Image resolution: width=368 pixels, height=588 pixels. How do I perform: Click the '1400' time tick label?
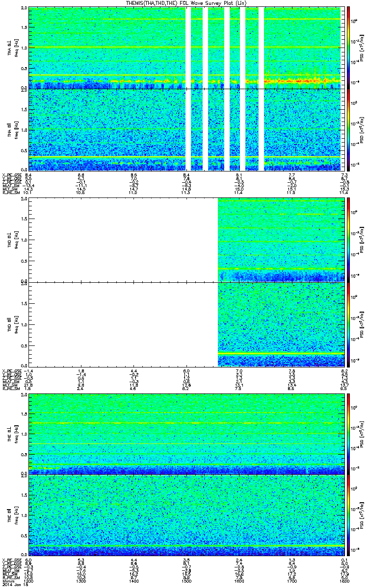tap(133, 581)
